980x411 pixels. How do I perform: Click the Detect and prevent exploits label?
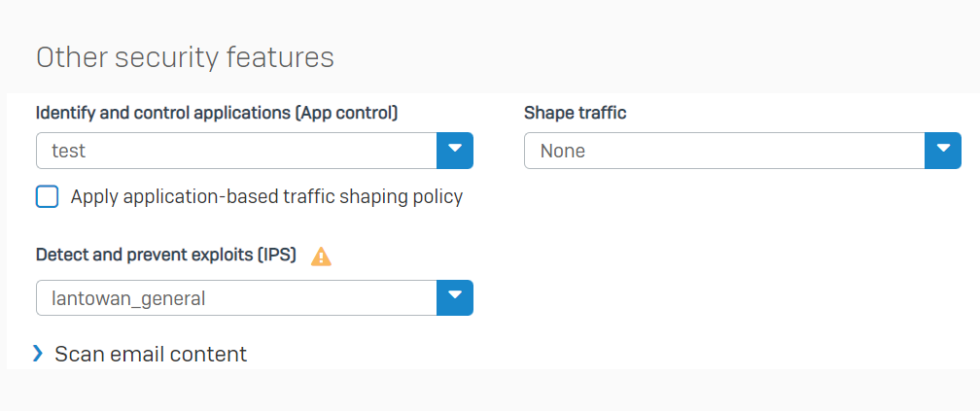coord(166,255)
